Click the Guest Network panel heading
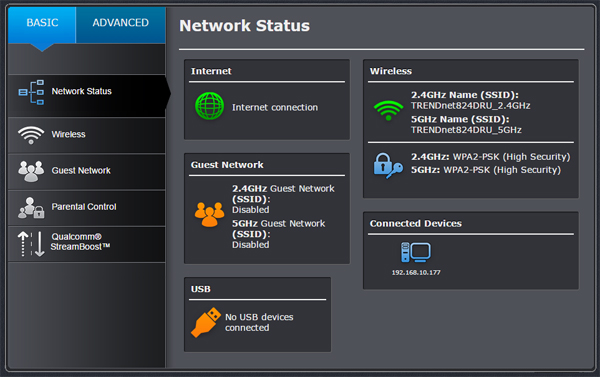 click(x=227, y=165)
